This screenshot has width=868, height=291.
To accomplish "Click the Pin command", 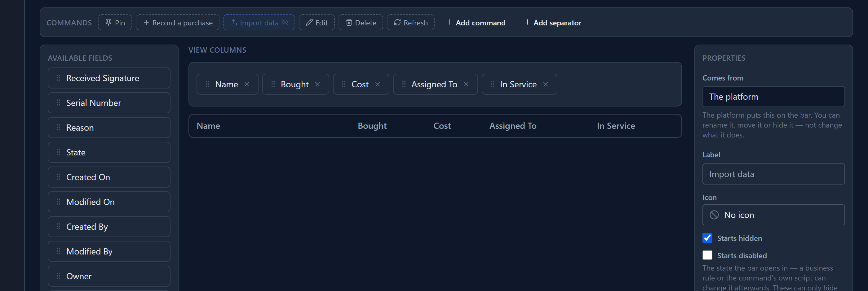I will tap(115, 23).
